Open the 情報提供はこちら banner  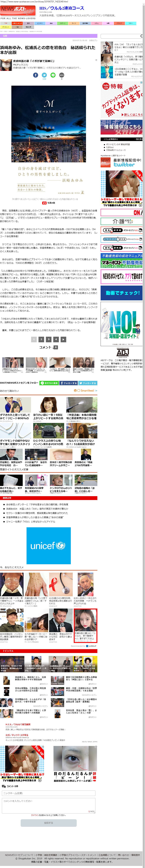tap(121, 127)
